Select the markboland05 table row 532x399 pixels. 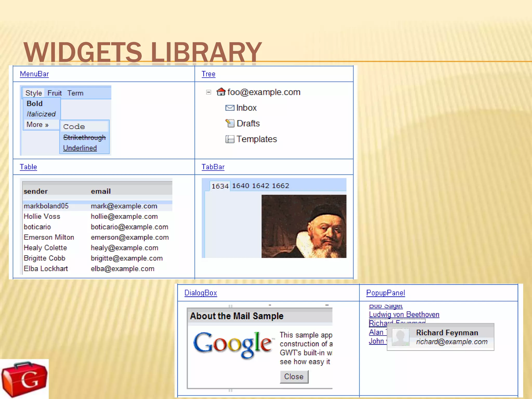click(x=97, y=206)
